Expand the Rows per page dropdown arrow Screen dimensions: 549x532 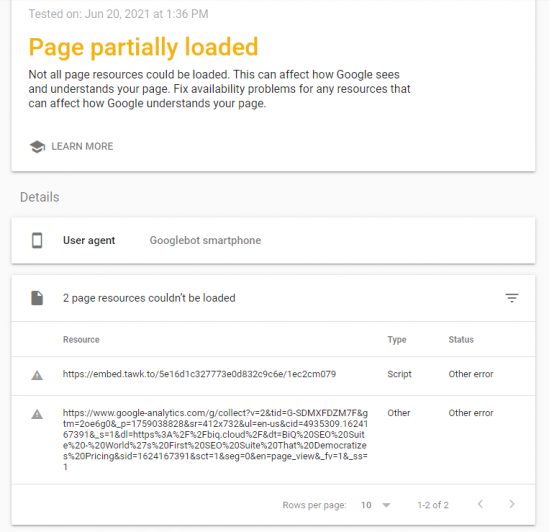tap(386, 505)
